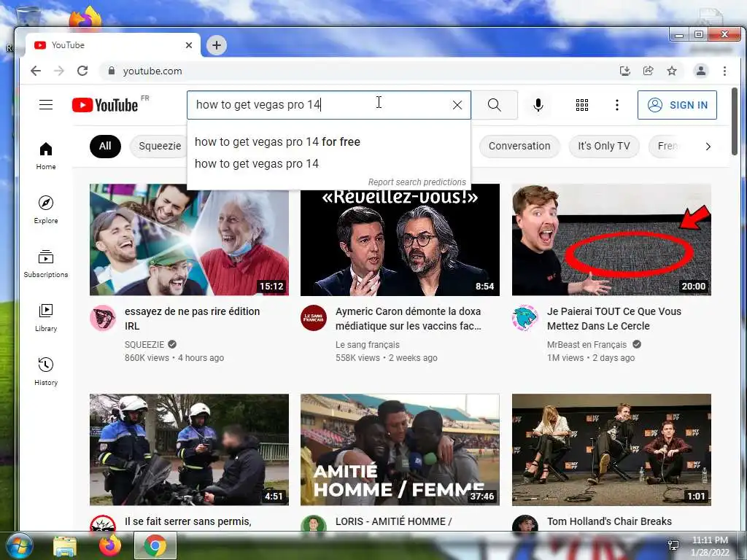Open the Windows Start orb
Screen dimensions: 747x560
19,545
